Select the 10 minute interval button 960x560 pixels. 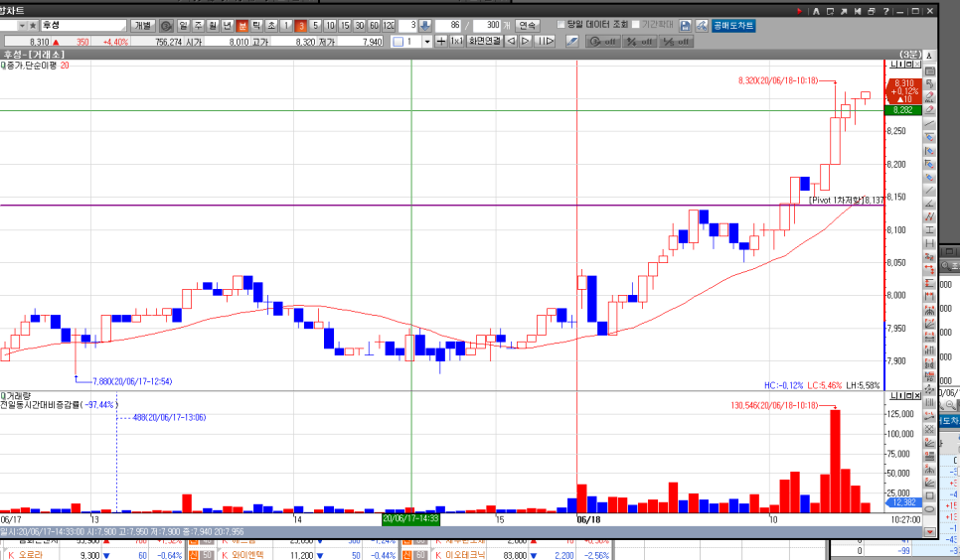click(x=330, y=26)
